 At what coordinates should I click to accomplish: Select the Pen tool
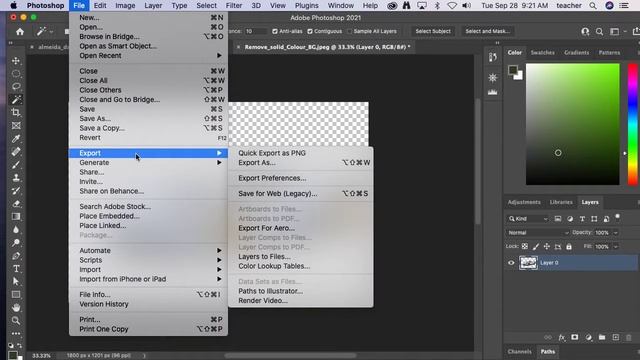pos(16,256)
